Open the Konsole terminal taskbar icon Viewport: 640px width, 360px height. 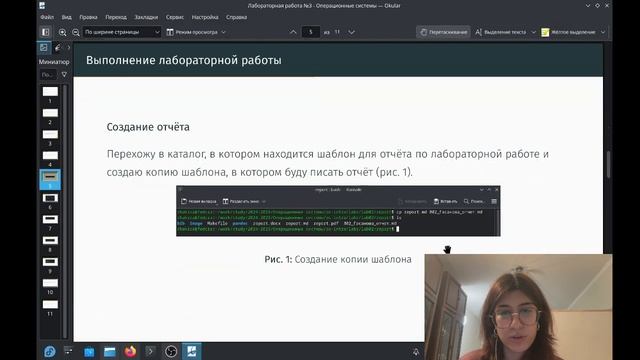point(150,351)
